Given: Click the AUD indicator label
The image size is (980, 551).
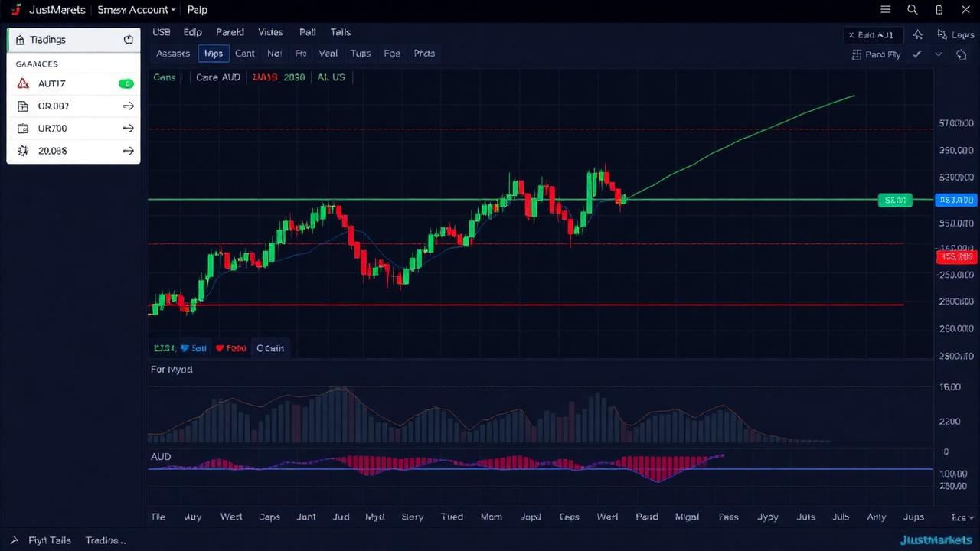Looking at the screenshot, I should tap(161, 457).
